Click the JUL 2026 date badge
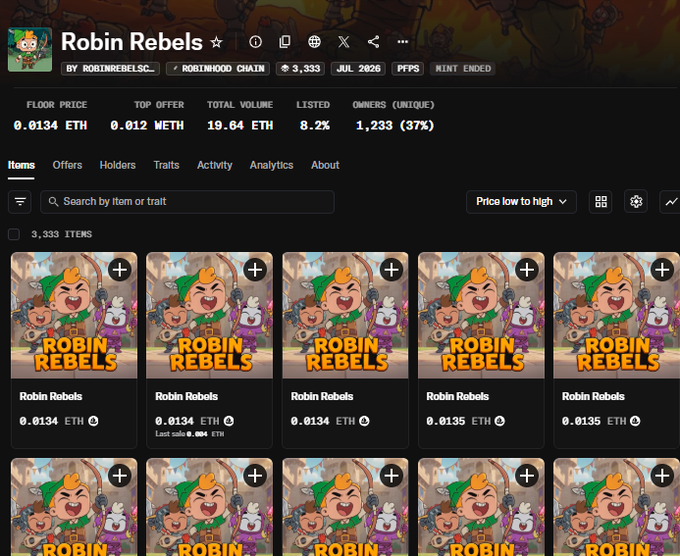Screen dimensions: 680x556 click(x=358, y=69)
